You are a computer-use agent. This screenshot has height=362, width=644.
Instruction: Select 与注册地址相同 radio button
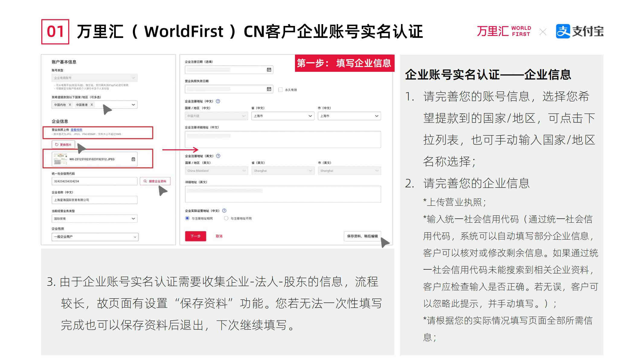187,218
